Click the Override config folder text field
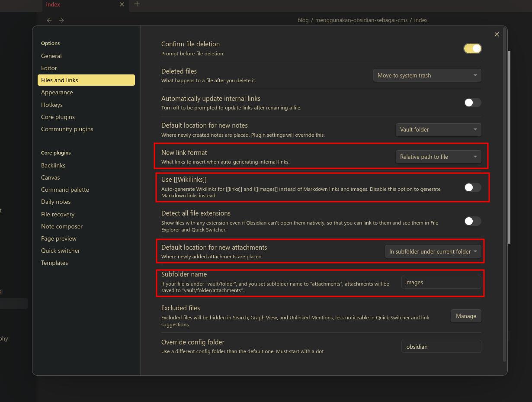This screenshot has height=402, width=532. (441, 347)
